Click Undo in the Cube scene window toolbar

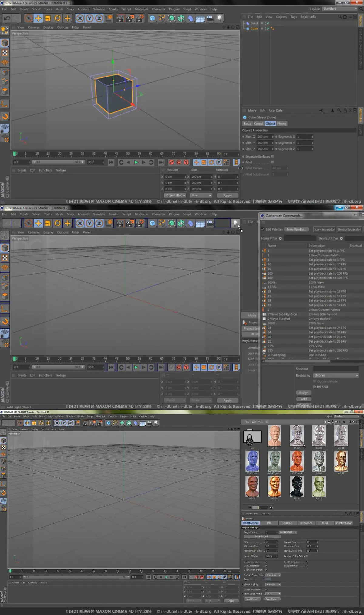click(x=7, y=19)
